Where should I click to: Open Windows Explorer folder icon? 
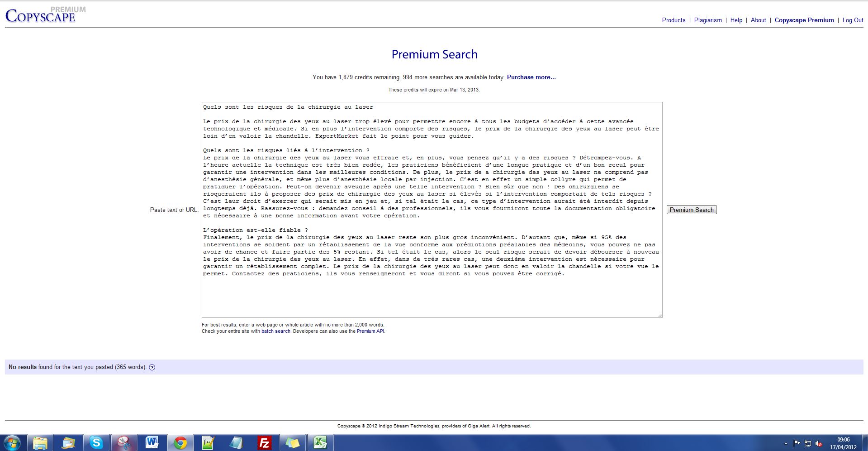coord(40,442)
